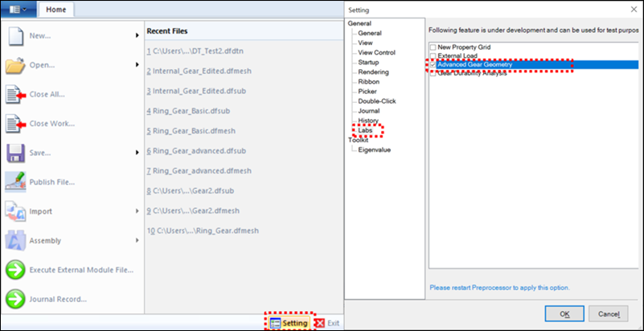The image size is (644, 331).
Task: Expand the Save submenu arrow
Action: coord(137,153)
